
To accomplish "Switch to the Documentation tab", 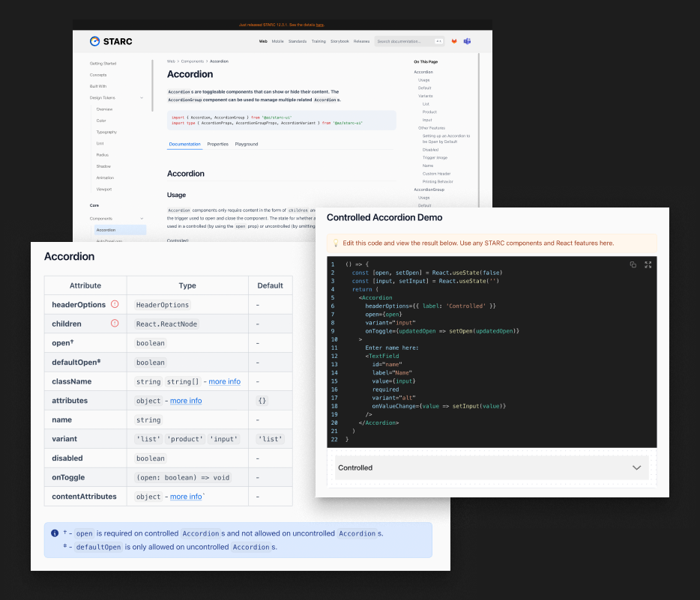I will pos(185,144).
